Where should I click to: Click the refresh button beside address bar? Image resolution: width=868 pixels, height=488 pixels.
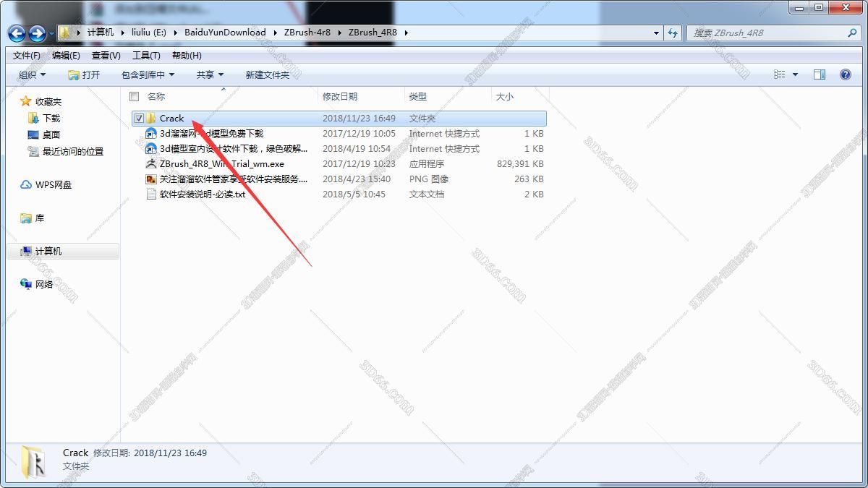673,33
